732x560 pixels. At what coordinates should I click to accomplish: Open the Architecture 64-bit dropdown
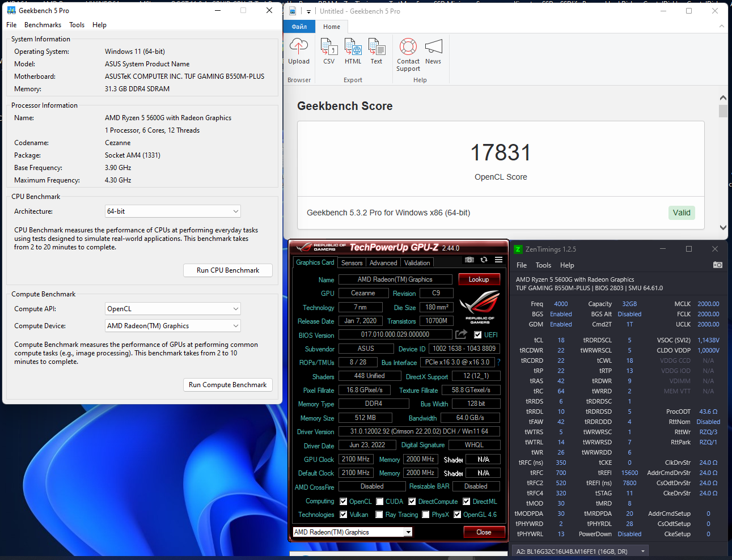tap(173, 211)
